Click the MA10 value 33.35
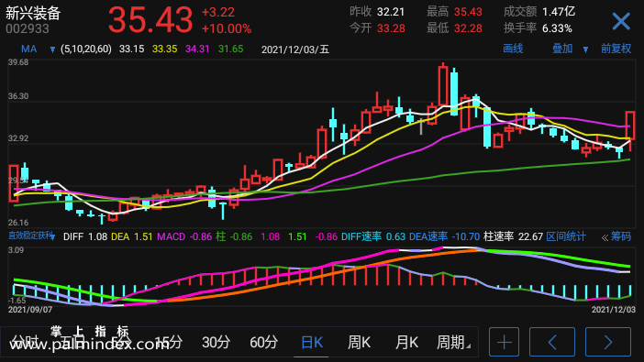The image size is (644, 362). [x=164, y=49]
